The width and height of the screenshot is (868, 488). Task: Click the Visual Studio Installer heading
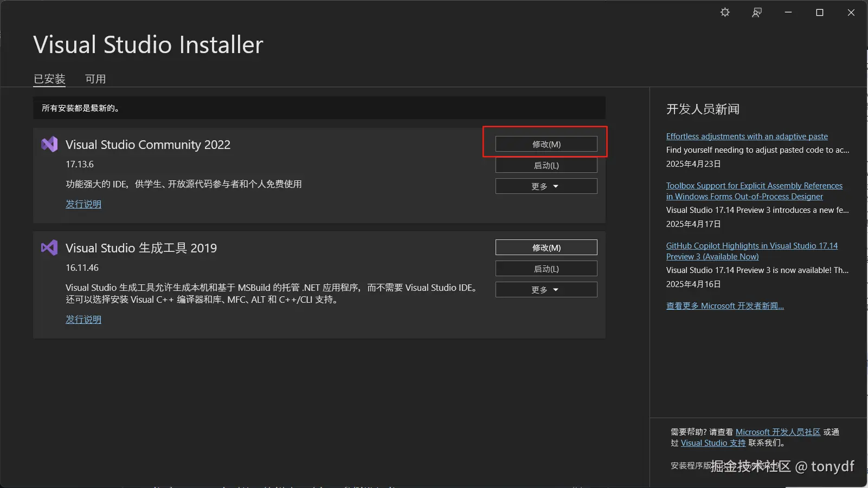[148, 44]
